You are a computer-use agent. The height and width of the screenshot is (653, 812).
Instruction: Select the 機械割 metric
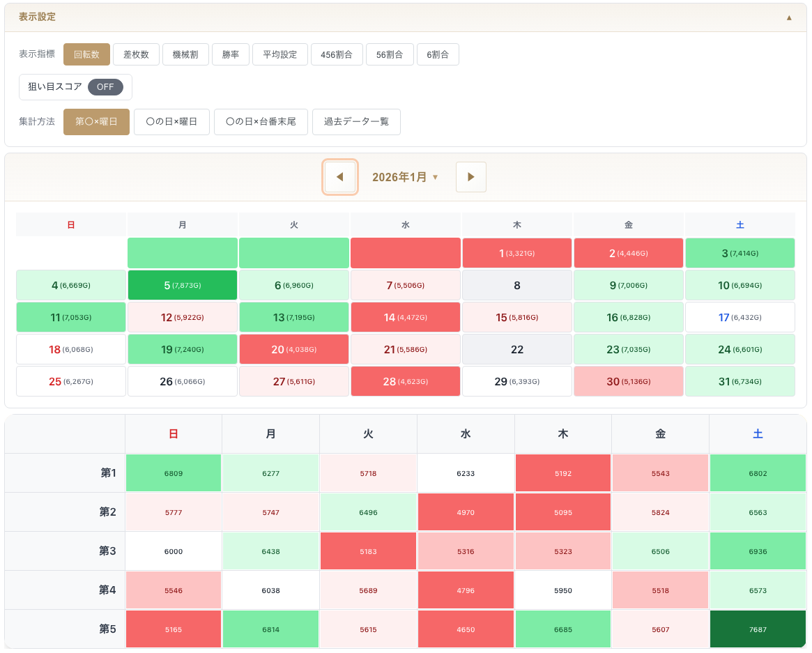185,54
